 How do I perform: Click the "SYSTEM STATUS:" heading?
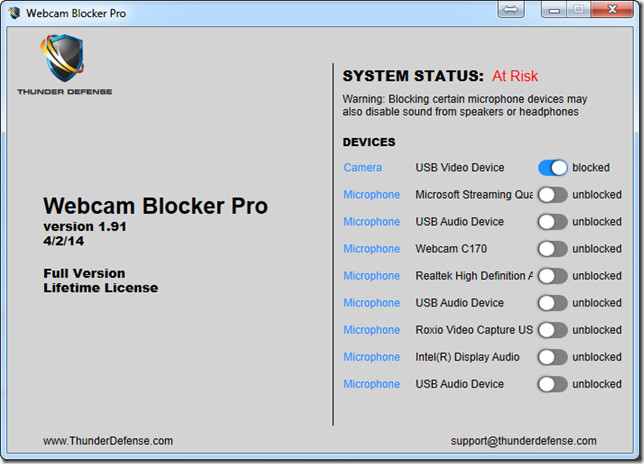414,76
